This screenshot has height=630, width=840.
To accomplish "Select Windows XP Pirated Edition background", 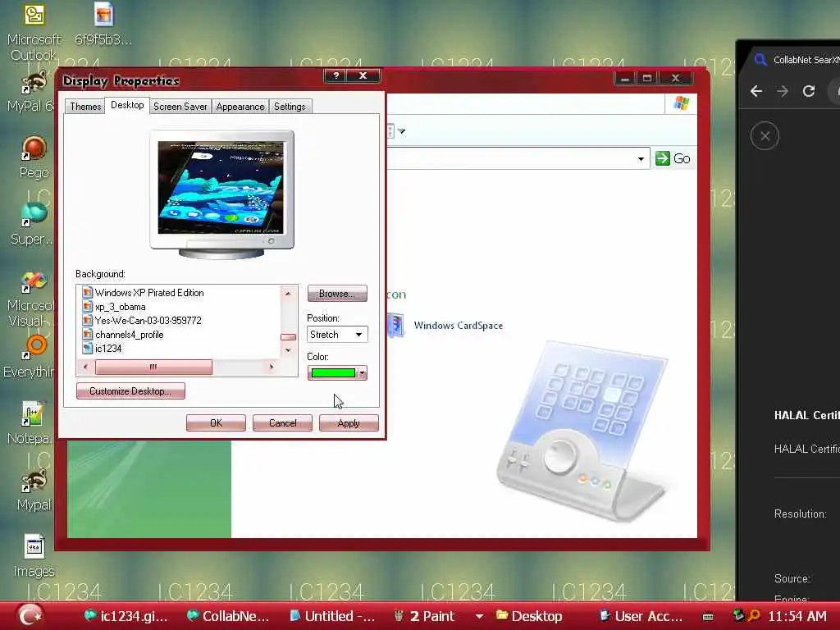I will 149,293.
